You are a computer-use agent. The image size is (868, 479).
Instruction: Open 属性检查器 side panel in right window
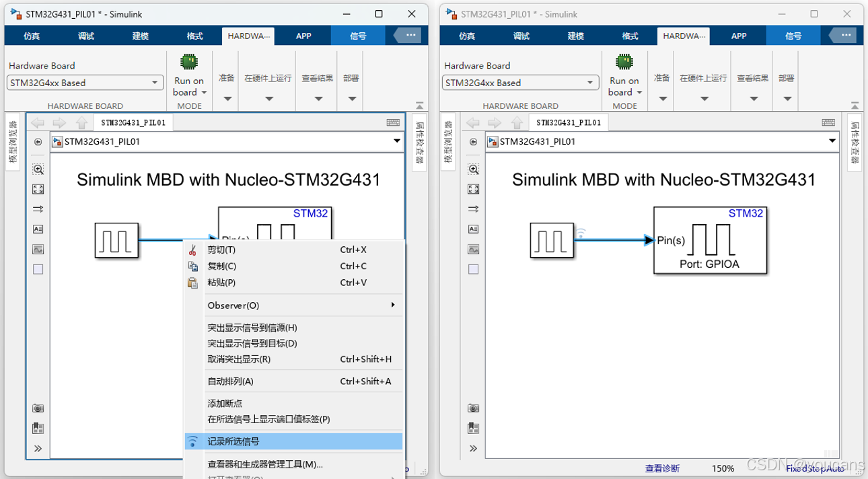pos(855,143)
